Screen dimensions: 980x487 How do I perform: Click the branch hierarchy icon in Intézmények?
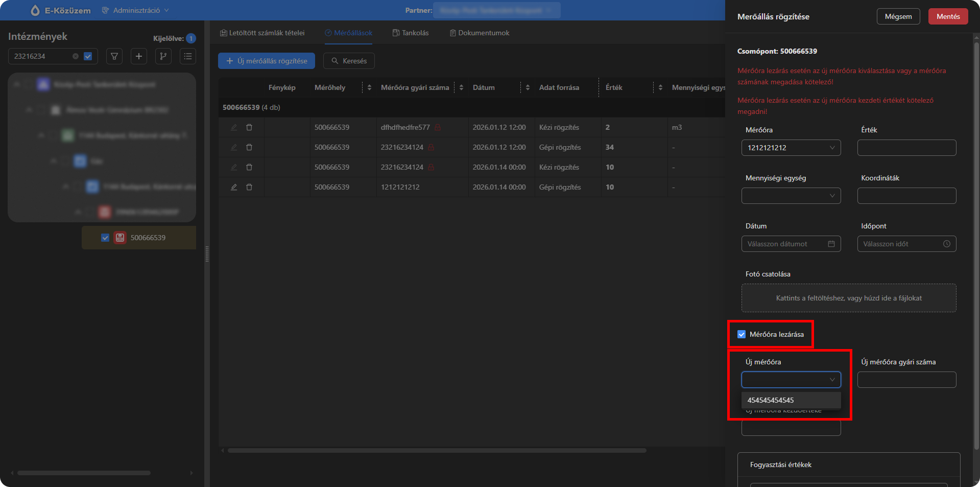click(163, 56)
